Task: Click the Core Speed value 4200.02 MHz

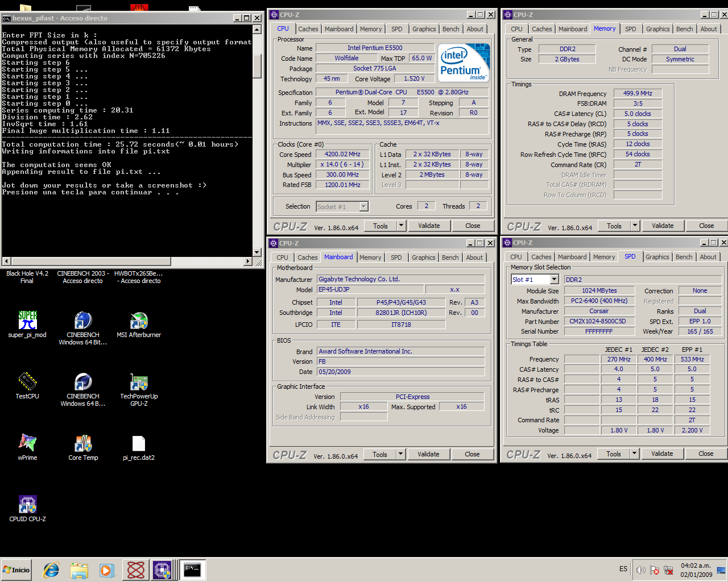Action: [342, 154]
